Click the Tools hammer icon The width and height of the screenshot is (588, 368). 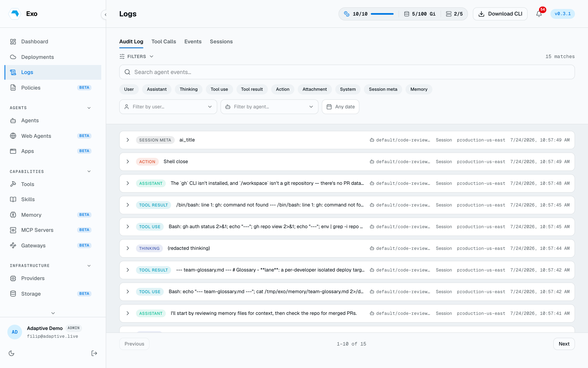[x=13, y=184]
